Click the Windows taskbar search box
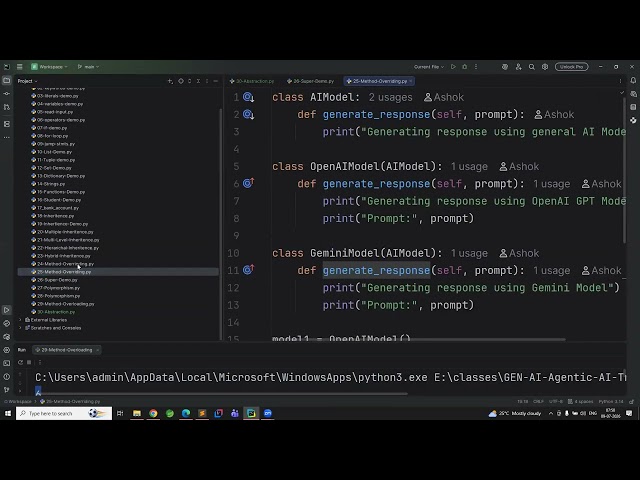The height and width of the screenshot is (480, 640). [64, 413]
